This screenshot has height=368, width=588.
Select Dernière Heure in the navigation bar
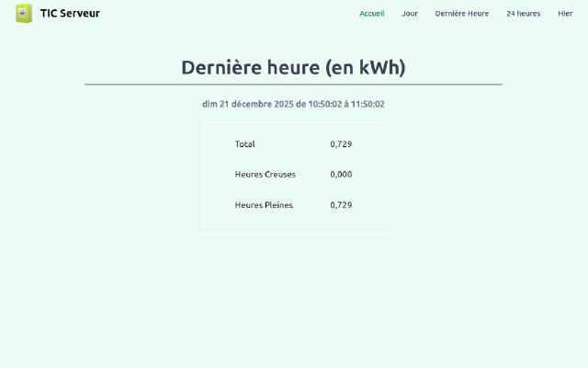click(461, 14)
